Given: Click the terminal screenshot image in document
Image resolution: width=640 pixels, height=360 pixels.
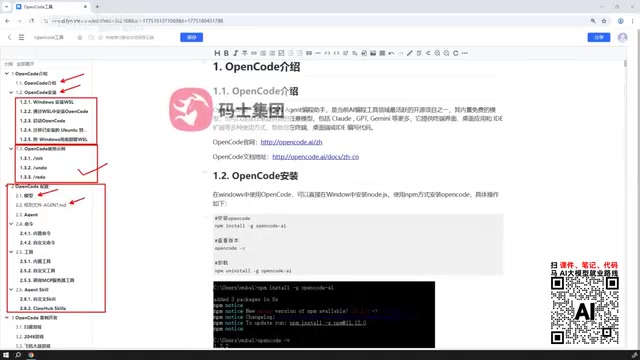Looking at the screenshot, I should [324, 315].
